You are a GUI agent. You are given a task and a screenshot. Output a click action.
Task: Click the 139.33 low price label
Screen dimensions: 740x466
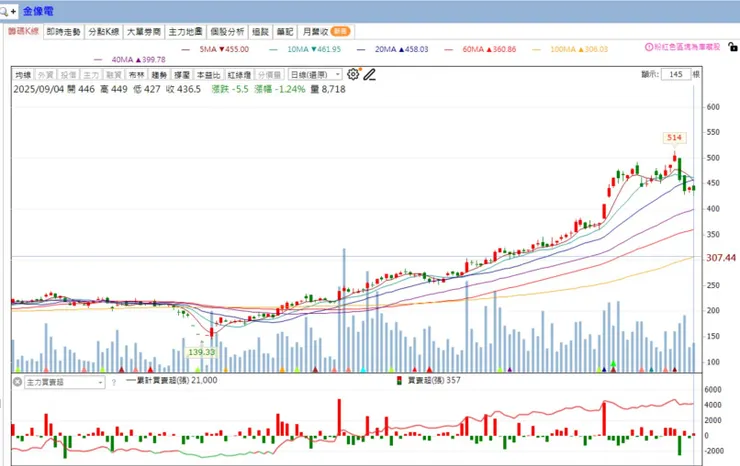point(202,352)
